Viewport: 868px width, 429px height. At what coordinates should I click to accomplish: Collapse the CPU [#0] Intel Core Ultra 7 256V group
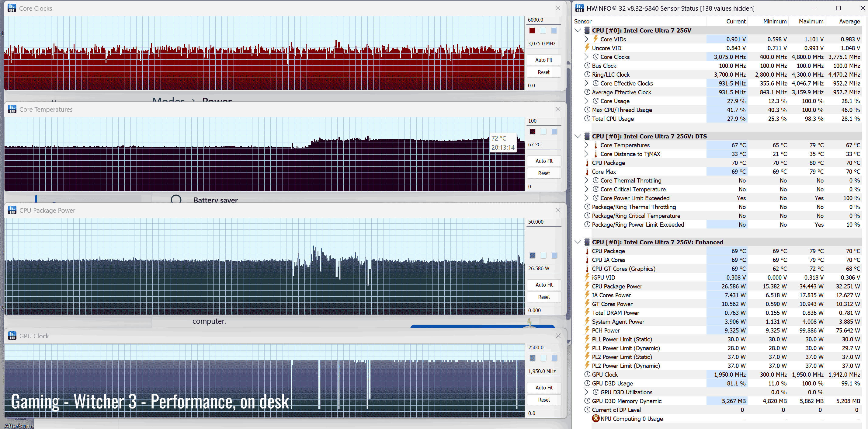point(578,30)
